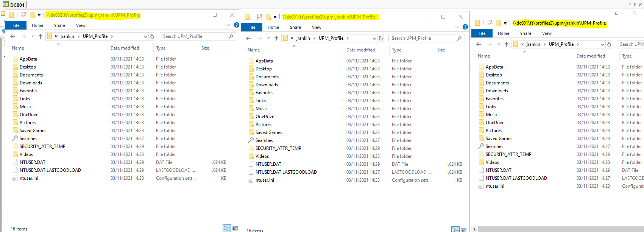Open address history dropdown in profiles3 window
644x232 pixels.
coord(374,38)
